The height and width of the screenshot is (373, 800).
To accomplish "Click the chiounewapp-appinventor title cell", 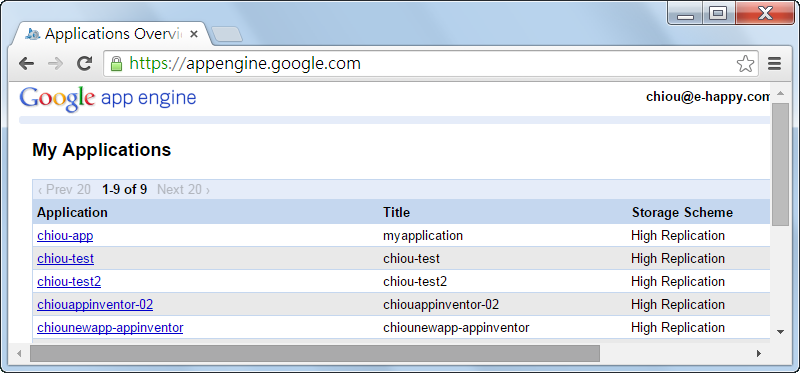I will click(456, 328).
